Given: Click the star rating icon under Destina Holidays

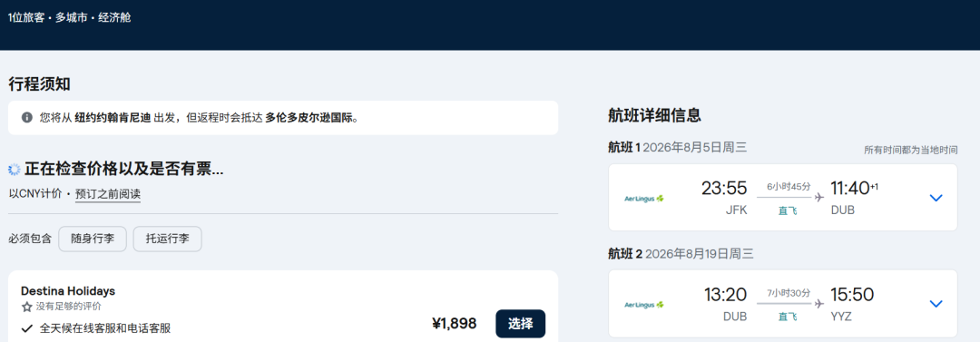Looking at the screenshot, I should point(27,307).
